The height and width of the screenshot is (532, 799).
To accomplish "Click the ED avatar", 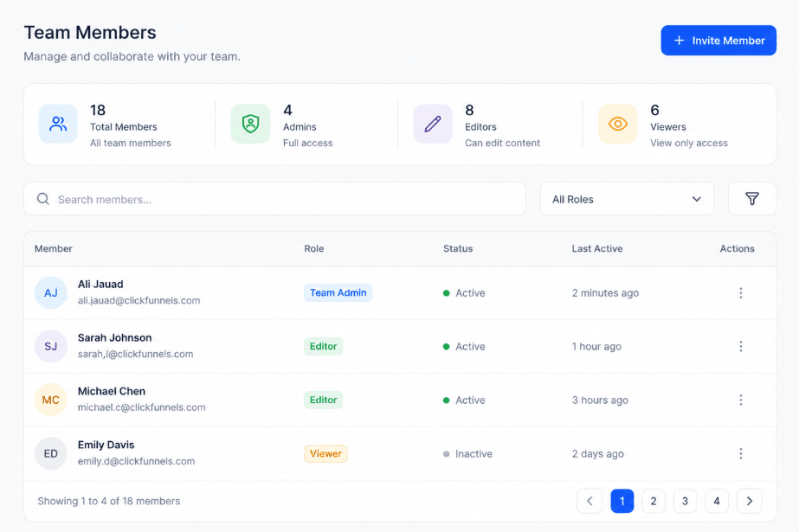I will (x=51, y=453).
